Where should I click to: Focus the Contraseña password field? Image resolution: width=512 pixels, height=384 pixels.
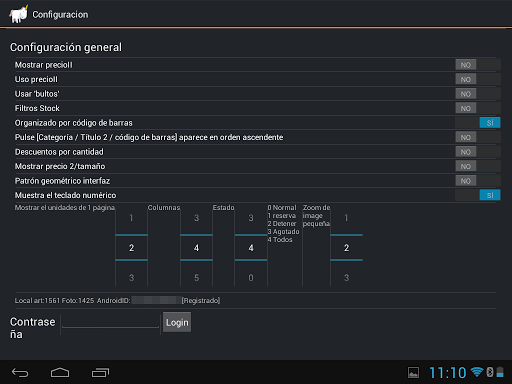tap(110, 322)
